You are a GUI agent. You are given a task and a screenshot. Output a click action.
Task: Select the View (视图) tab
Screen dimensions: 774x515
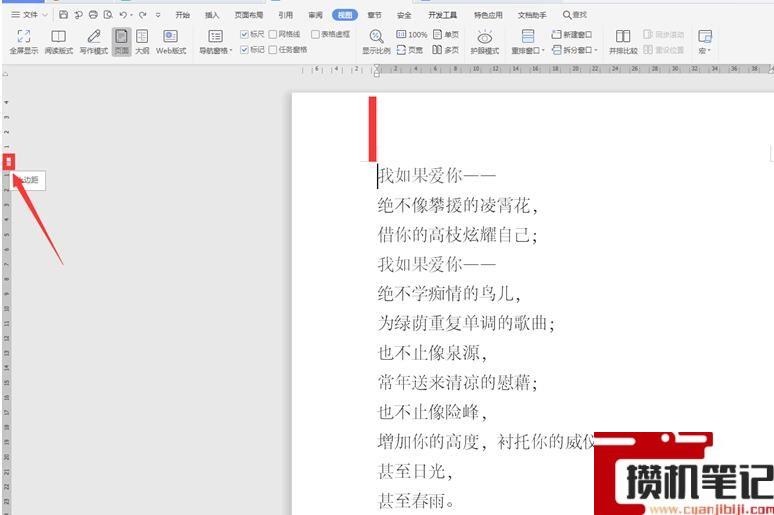[x=345, y=15]
